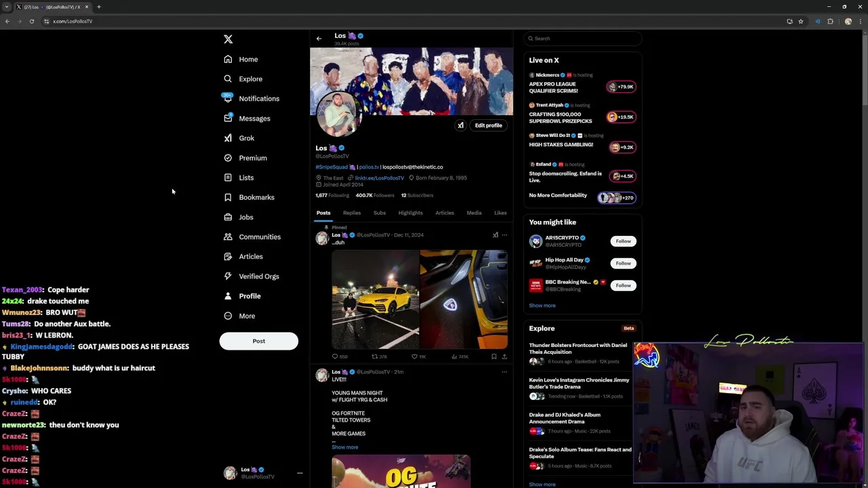Open the yellow Lamborghini photo in pinned post
The height and width of the screenshot is (488, 868).
tap(375, 299)
